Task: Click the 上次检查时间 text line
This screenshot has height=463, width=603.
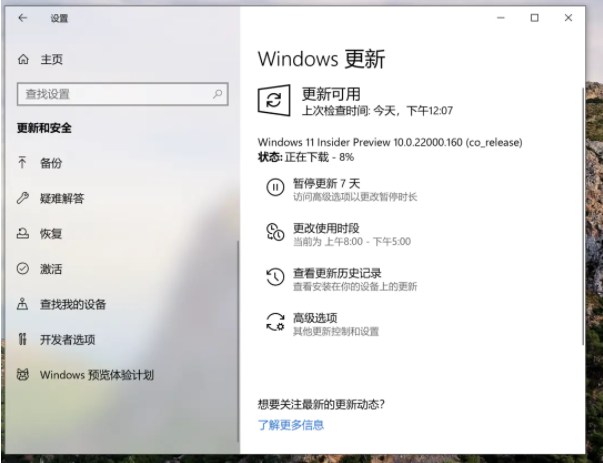Action: click(x=377, y=111)
